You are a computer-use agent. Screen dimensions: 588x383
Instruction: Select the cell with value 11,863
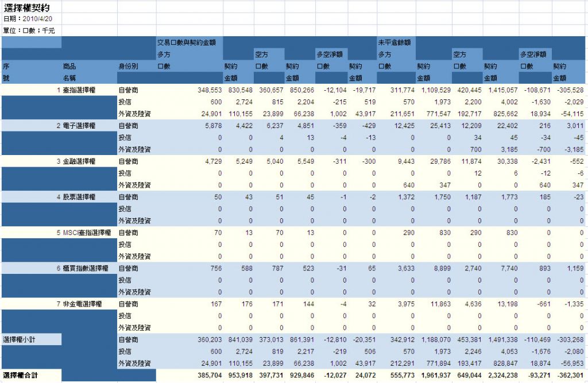click(440, 304)
